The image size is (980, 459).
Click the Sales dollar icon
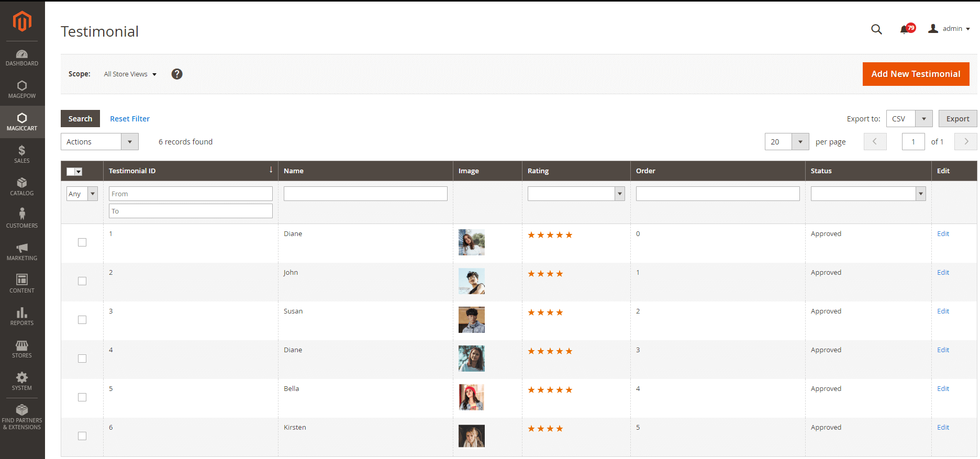coord(22,151)
